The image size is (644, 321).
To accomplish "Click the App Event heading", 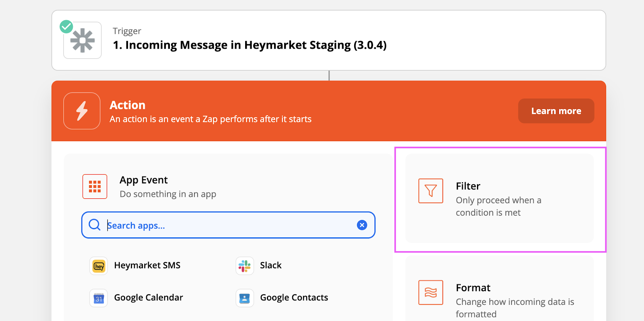I will click(144, 180).
